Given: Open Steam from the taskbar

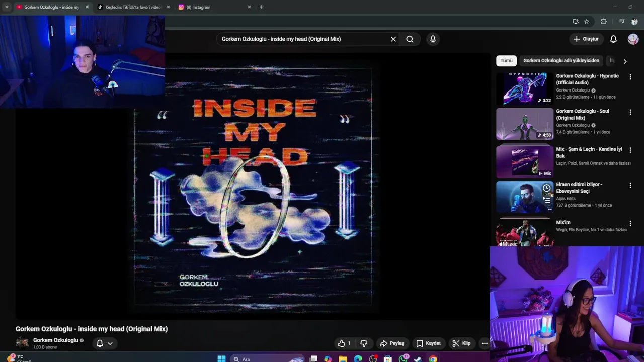Looking at the screenshot, I should (x=418, y=359).
